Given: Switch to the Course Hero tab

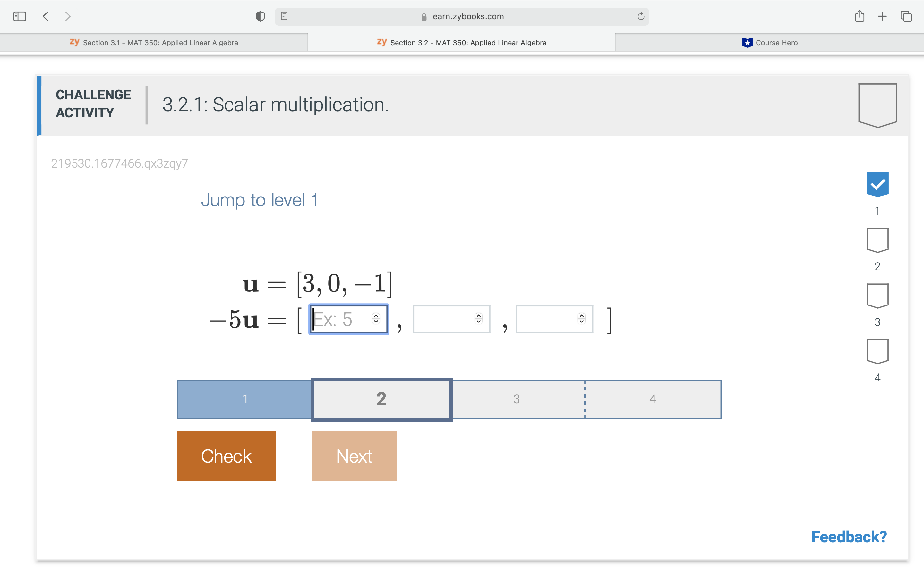Looking at the screenshot, I should point(770,42).
